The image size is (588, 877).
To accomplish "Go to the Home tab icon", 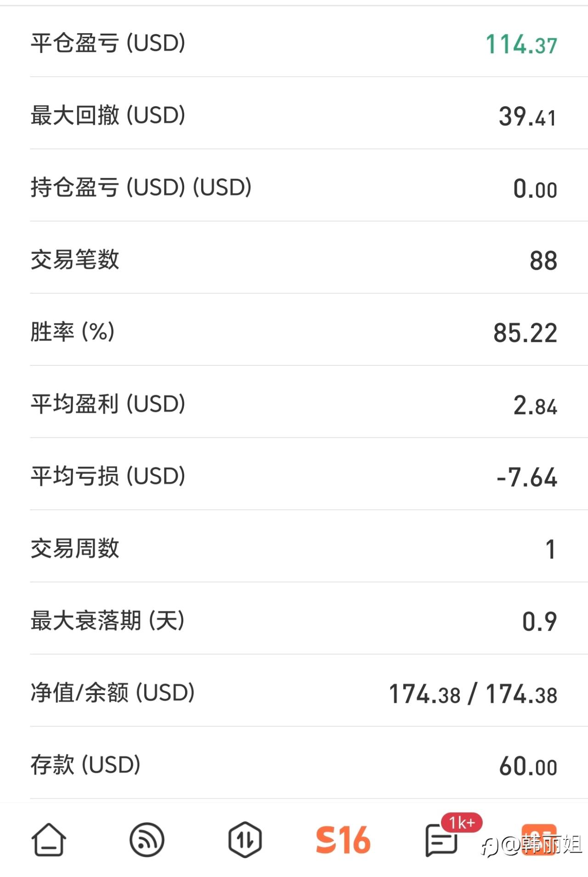I will coord(48,839).
